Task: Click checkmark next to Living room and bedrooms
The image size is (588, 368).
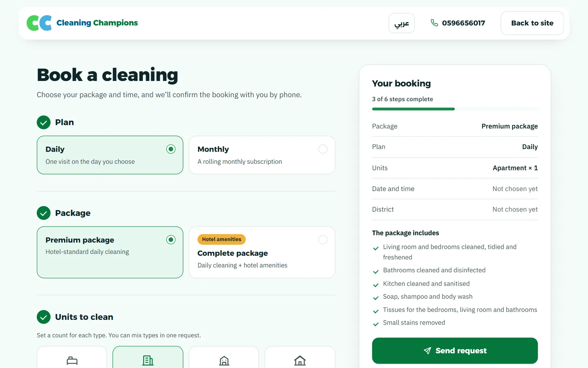Action: [x=376, y=248]
